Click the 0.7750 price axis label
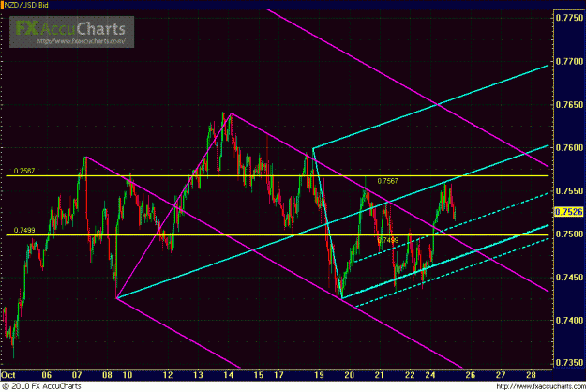 pyautogui.click(x=569, y=18)
